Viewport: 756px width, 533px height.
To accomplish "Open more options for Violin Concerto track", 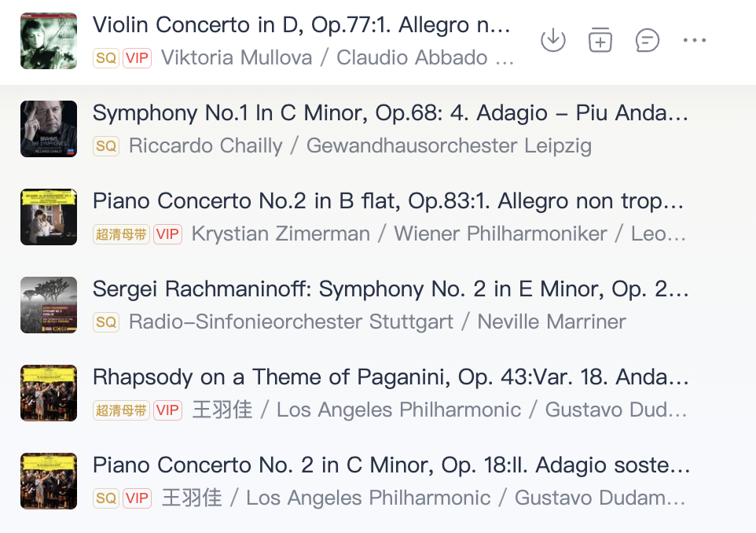I will pos(694,40).
